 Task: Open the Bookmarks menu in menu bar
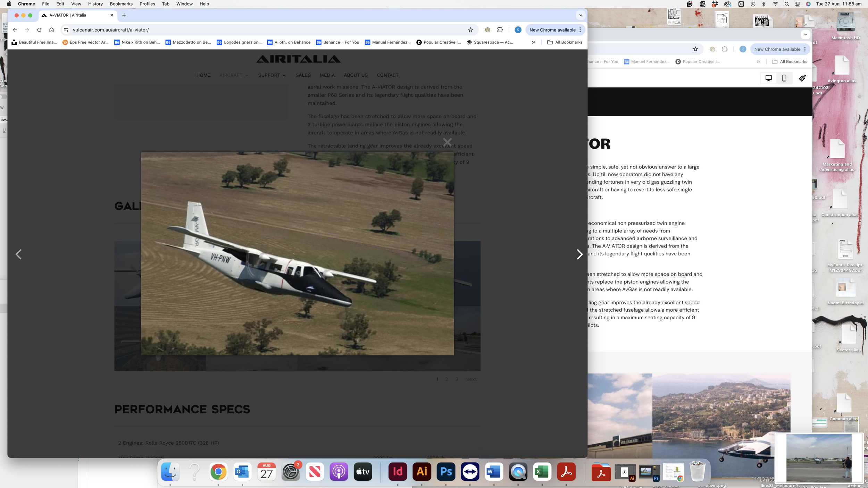[x=121, y=4]
